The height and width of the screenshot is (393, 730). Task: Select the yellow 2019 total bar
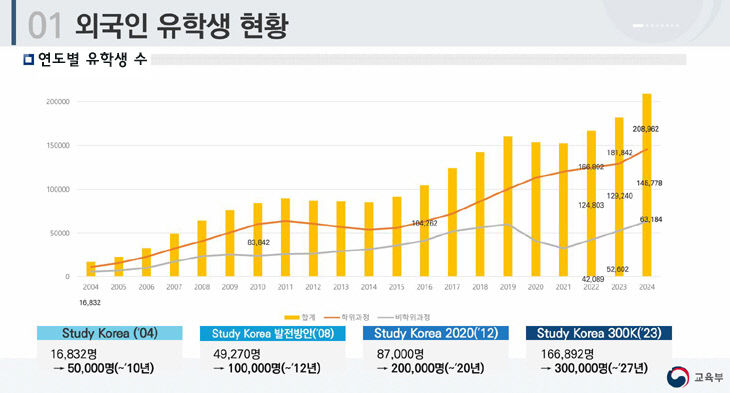[507, 206]
